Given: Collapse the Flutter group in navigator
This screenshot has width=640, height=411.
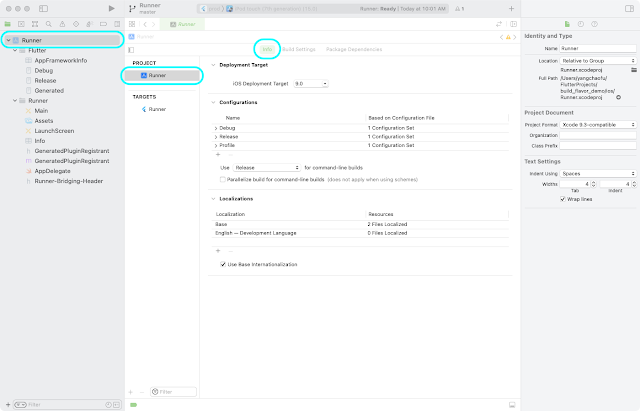Looking at the screenshot, I should pyautogui.click(x=15, y=50).
